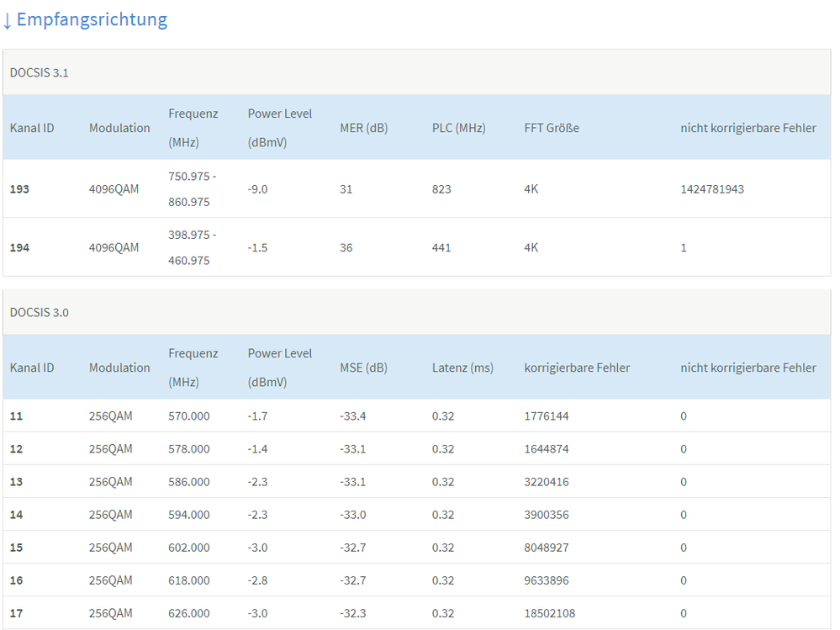Click the MSE (dB) column header
The width and height of the screenshot is (840, 630).
(362, 368)
